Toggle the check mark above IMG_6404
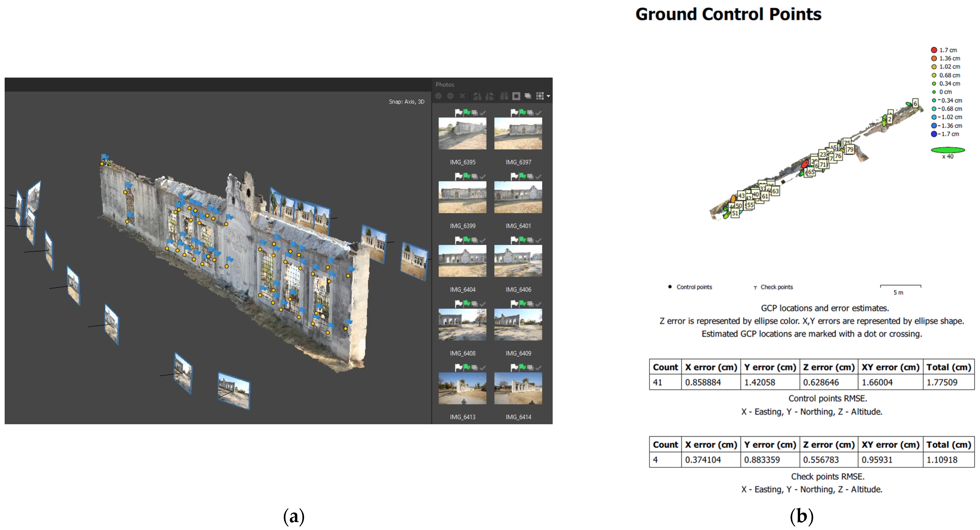The height and width of the screenshot is (530, 980). (x=483, y=240)
